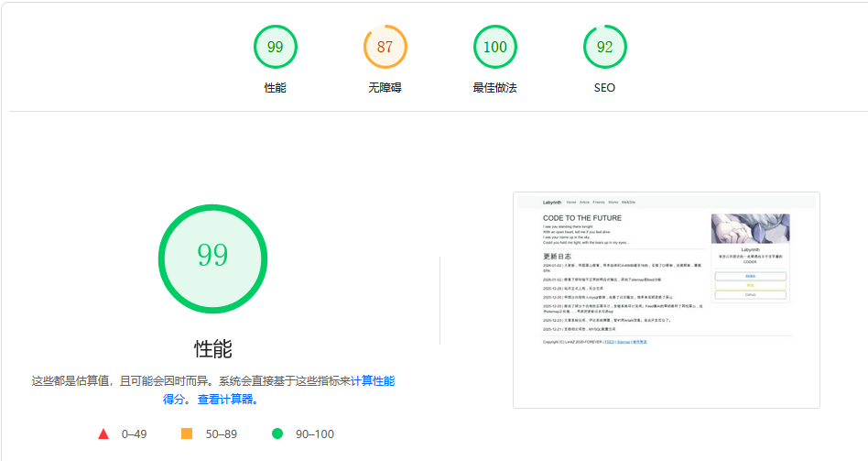Select the 最佳做法 gauge showing 100
The image size is (868, 461).
(494, 47)
